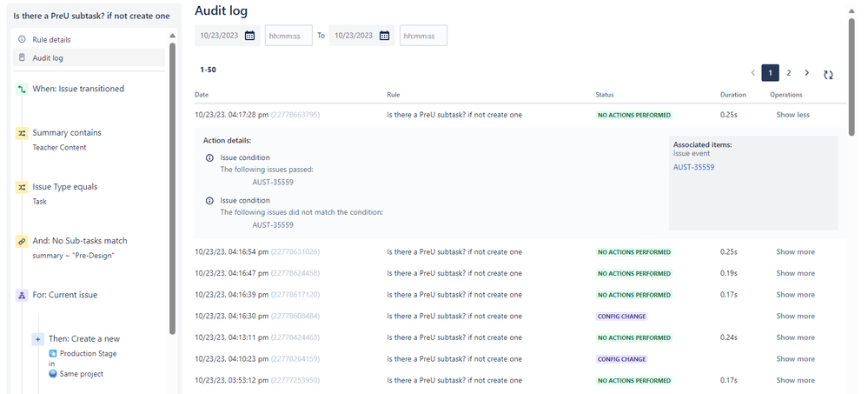The image size is (868, 394).
Task: Go to the previous audit log page
Action: (x=752, y=72)
